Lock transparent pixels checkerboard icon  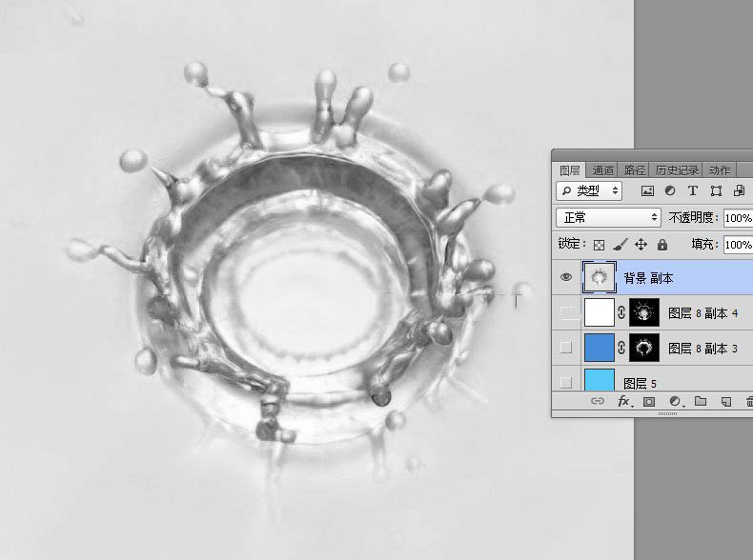pos(599,245)
